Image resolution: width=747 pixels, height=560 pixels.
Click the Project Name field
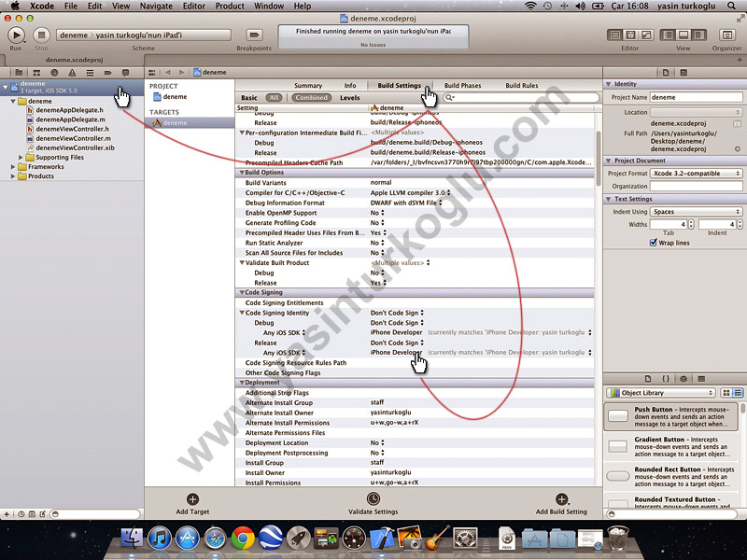click(x=696, y=97)
